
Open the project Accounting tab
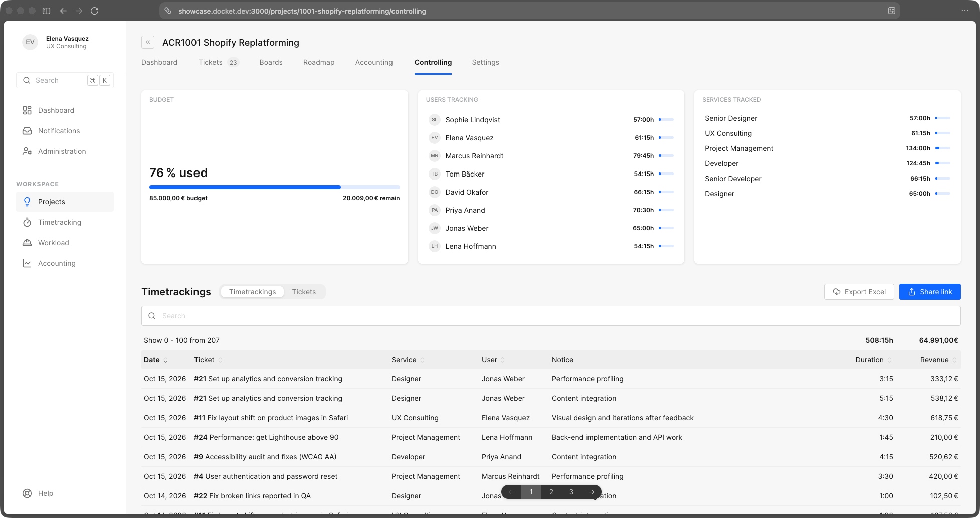click(x=374, y=62)
